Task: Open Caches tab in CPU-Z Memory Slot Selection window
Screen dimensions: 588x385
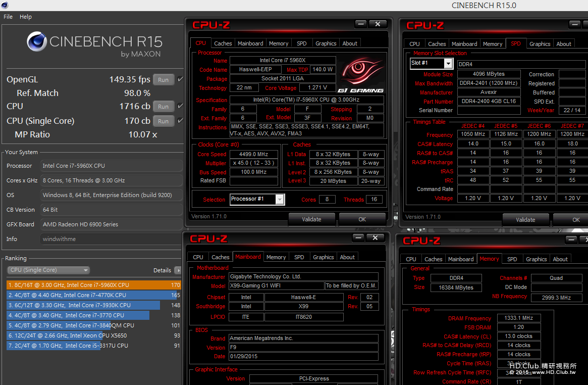Action: [x=437, y=44]
